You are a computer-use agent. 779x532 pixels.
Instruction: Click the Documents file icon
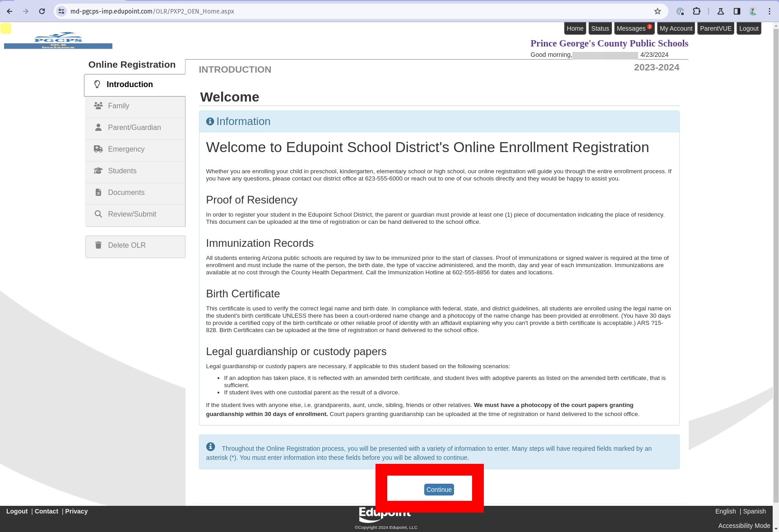point(98,192)
